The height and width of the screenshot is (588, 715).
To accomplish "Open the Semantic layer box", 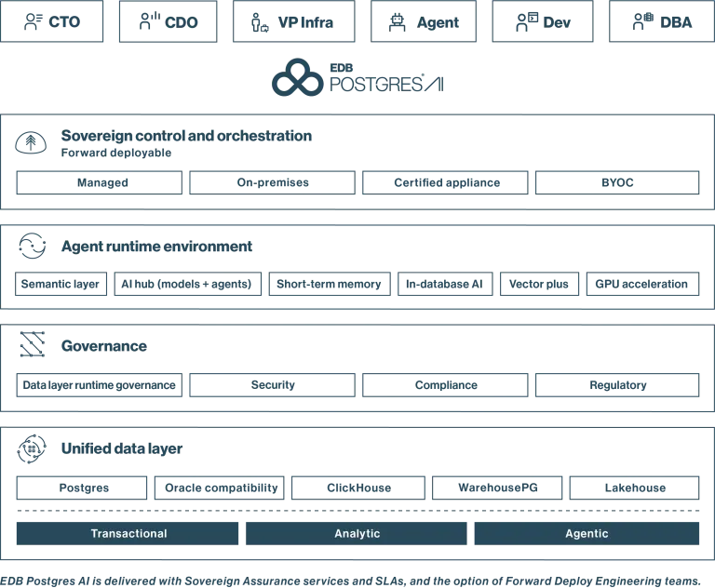I will pos(61,284).
